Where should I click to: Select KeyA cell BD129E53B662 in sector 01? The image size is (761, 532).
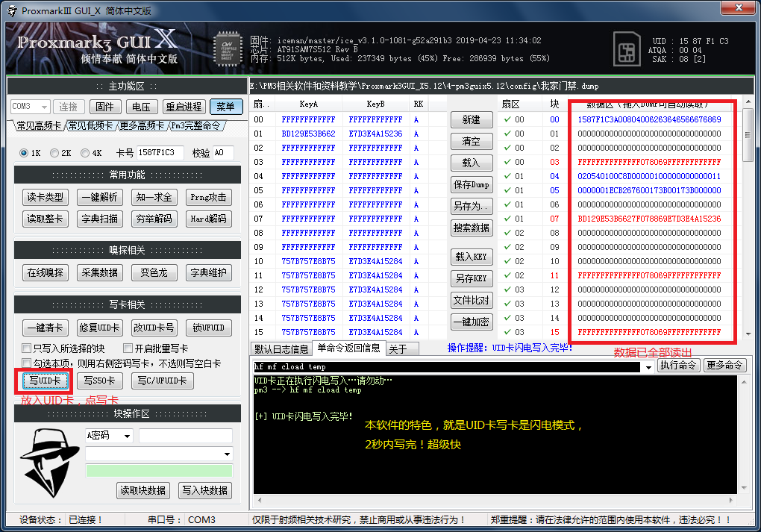(x=308, y=134)
